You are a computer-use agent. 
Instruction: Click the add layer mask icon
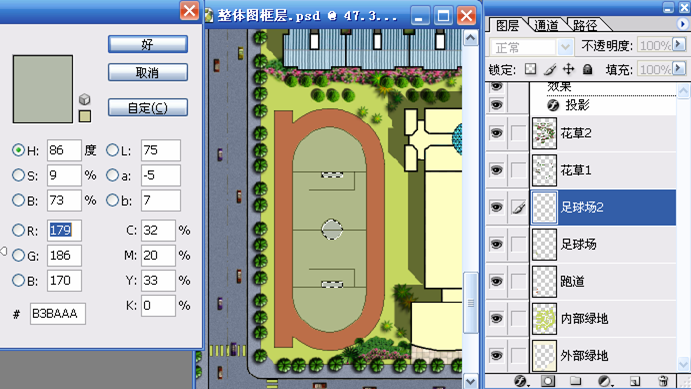[x=548, y=381]
